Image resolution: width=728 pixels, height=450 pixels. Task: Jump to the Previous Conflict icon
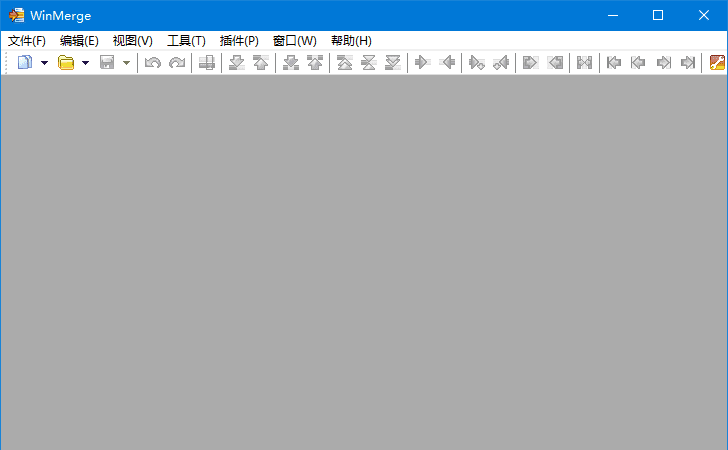pyautogui.click(x=315, y=62)
